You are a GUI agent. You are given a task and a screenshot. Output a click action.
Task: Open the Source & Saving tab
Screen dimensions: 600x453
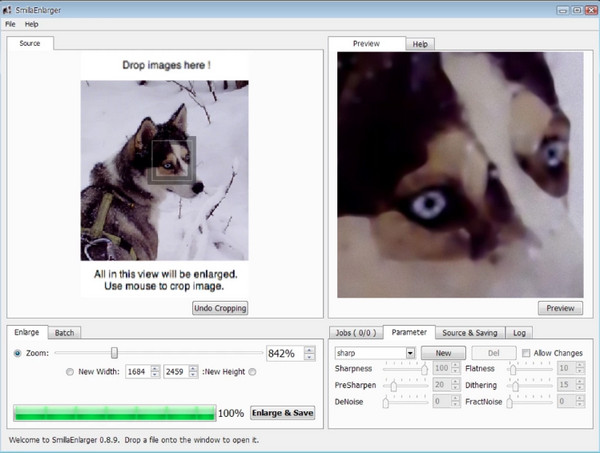tap(470, 333)
